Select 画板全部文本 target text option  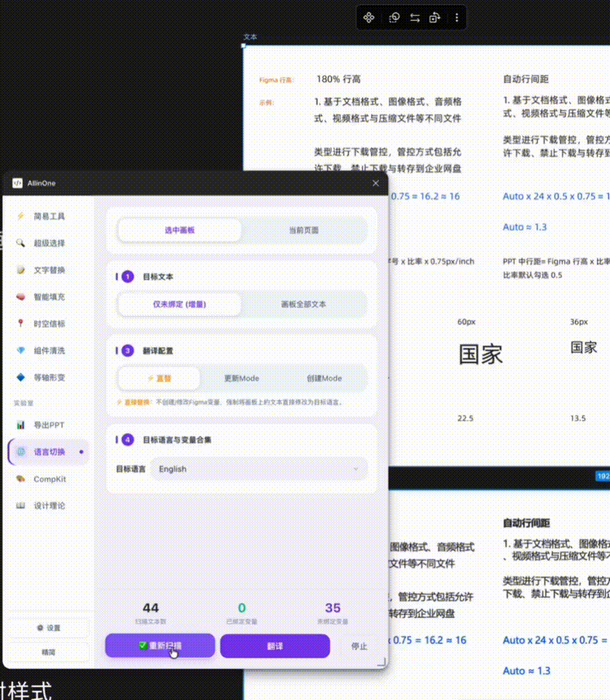(x=304, y=304)
